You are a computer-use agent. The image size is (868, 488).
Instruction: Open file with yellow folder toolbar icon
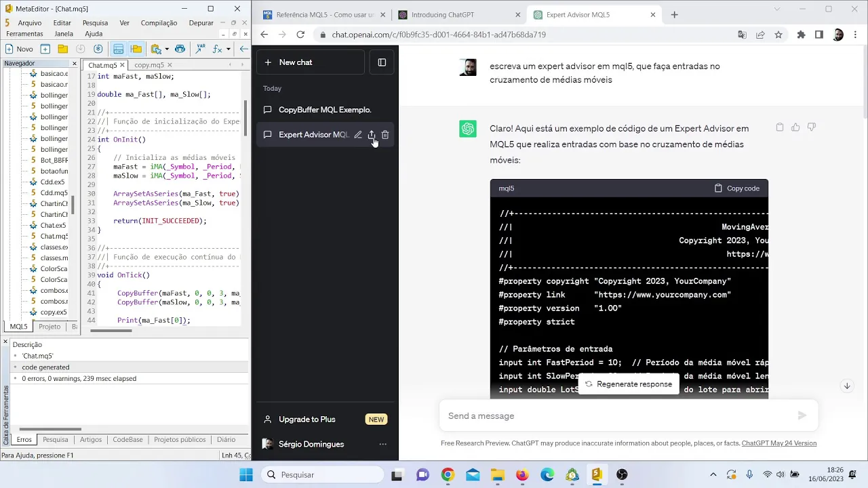tap(62, 49)
